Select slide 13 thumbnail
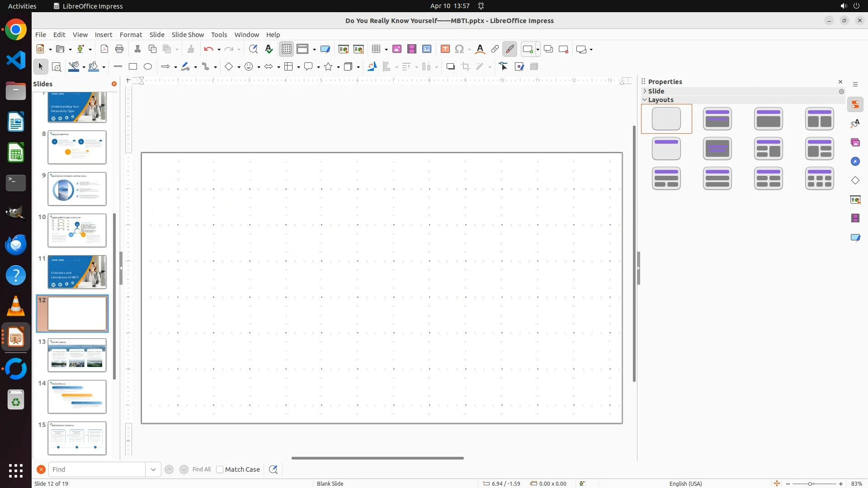 click(77, 355)
